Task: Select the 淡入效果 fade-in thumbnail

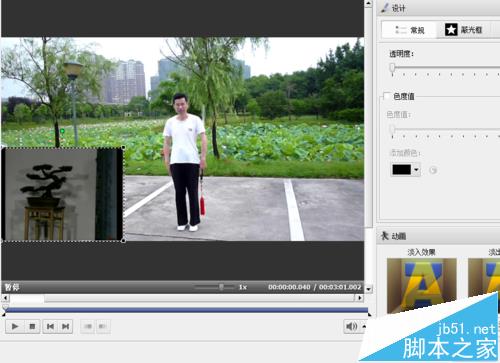Action: pyautogui.click(x=422, y=286)
